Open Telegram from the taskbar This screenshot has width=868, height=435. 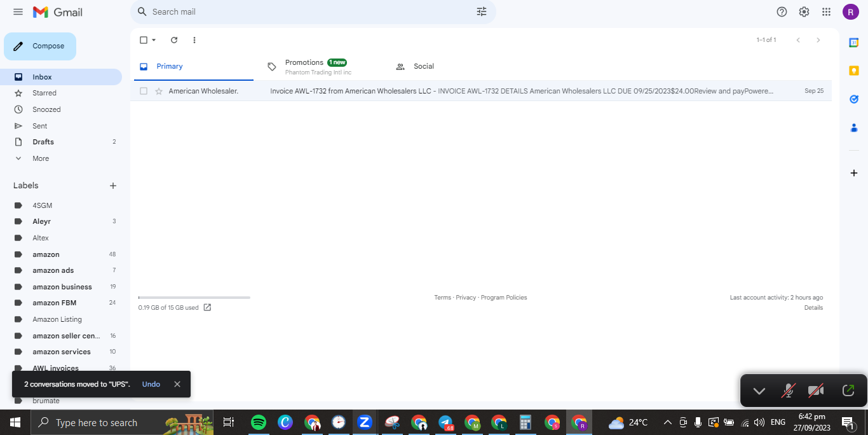445,422
